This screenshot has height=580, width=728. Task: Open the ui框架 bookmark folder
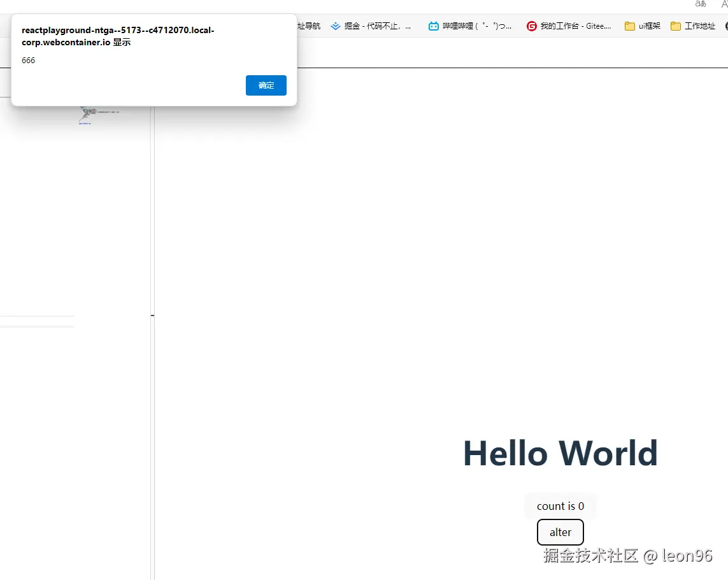643,26
